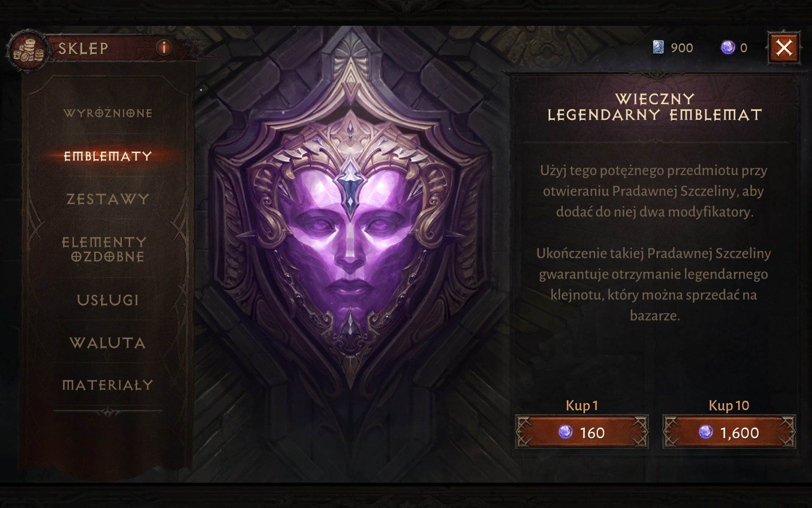Click the 0 eternal orb balance
The height and width of the screenshot is (508, 812).
[x=743, y=48]
